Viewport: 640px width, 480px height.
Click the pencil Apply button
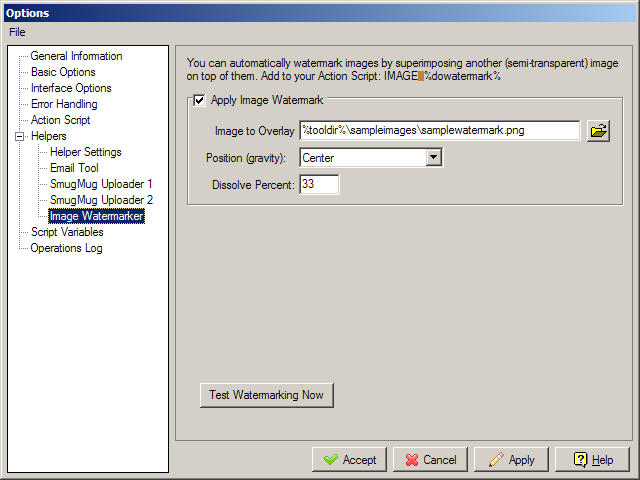click(511, 460)
